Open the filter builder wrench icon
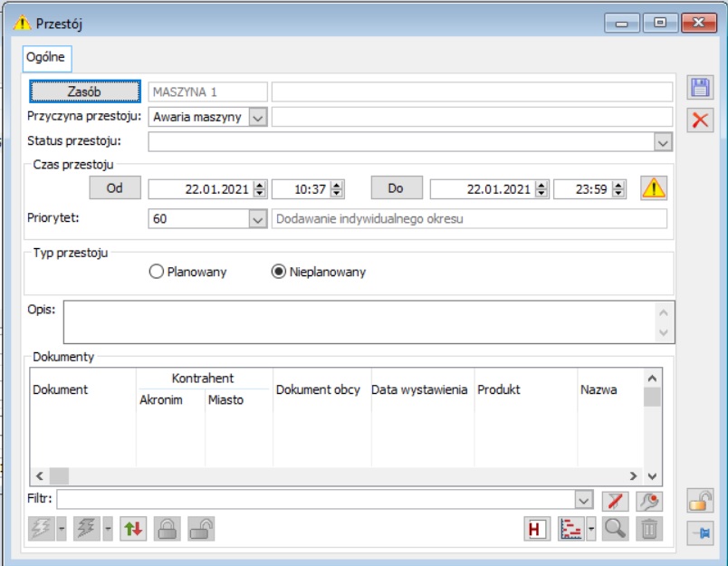This screenshot has width=728, height=566. (649, 501)
